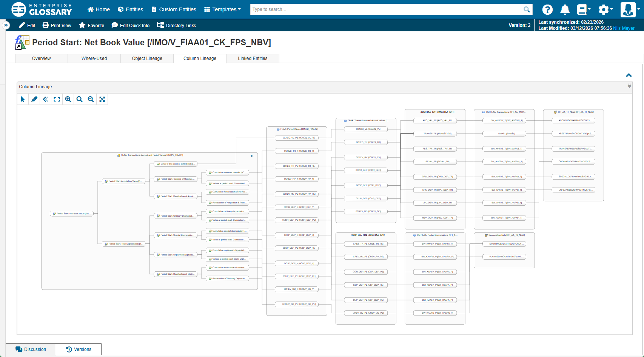Open the Templates dropdown menu

(222, 9)
